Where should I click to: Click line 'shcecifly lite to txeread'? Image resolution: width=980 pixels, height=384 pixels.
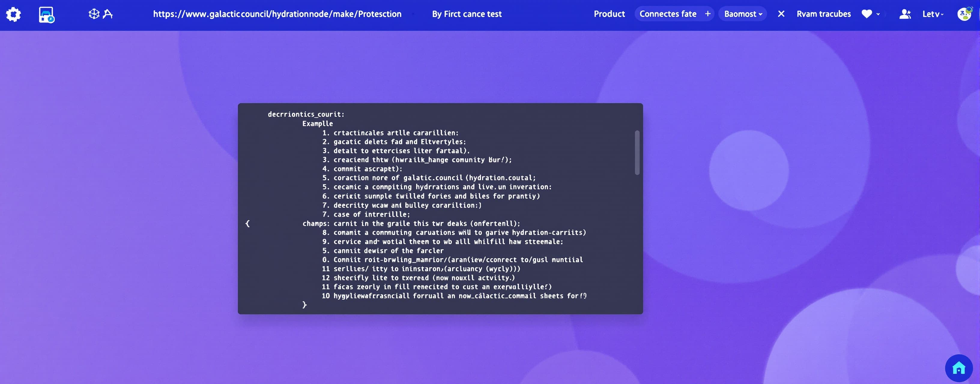coord(418,278)
